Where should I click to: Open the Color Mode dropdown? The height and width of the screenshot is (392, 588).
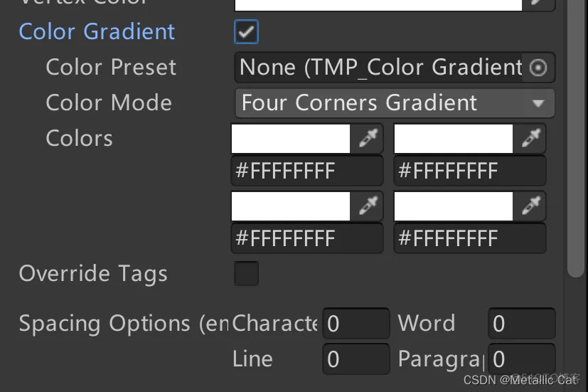pyautogui.click(x=395, y=102)
